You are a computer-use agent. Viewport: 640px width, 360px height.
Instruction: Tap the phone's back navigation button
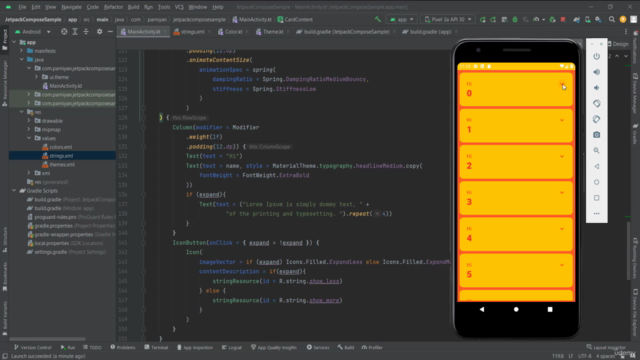(482, 309)
